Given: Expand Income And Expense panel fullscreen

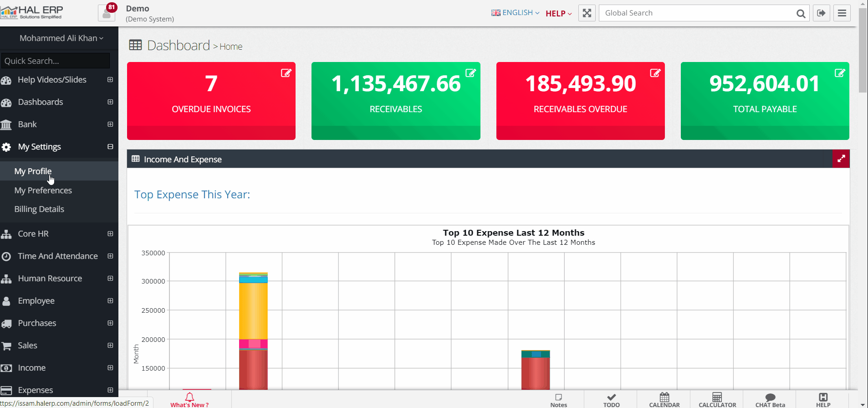Looking at the screenshot, I should [841, 159].
